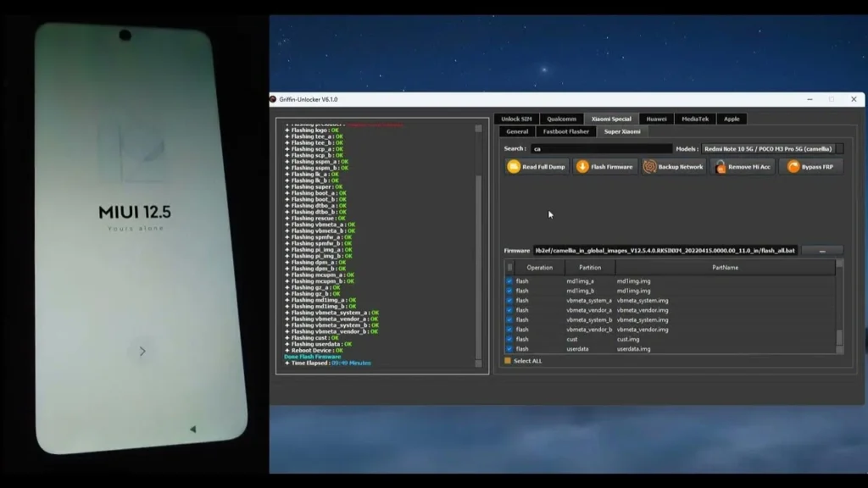Click the Read Full Dump yellow icon
The width and height of the screenshot is (868, 488).
(x=514, y=167)
